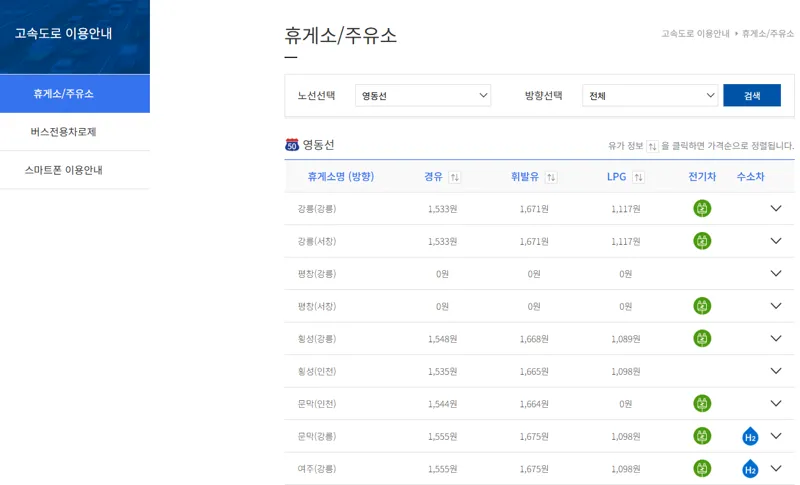Click the 검색 search button

(752, 95)
